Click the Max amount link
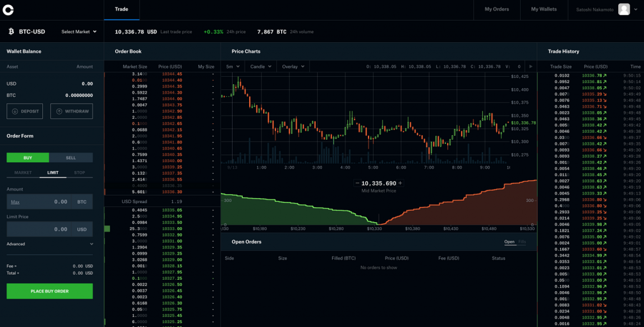The image size is (644, 327). pos(16,202)
